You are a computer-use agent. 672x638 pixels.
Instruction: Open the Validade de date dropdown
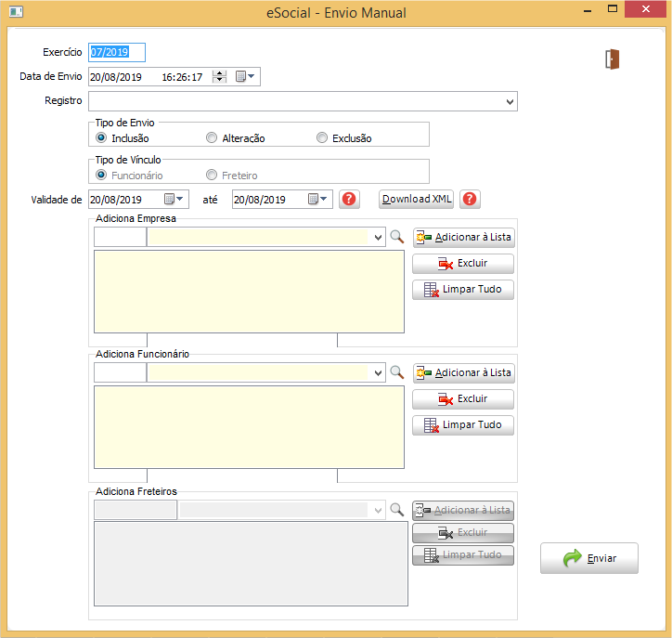(x=174, y=199)
